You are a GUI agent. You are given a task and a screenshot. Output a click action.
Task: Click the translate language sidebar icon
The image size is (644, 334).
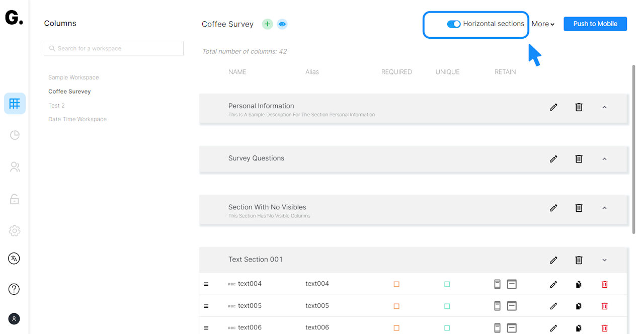(14, 259)
